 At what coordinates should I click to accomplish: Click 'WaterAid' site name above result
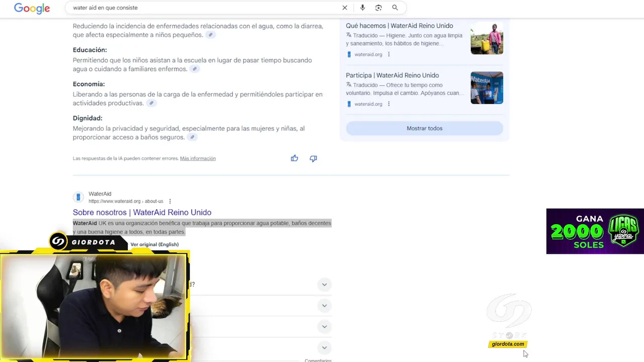coord(100,194)
